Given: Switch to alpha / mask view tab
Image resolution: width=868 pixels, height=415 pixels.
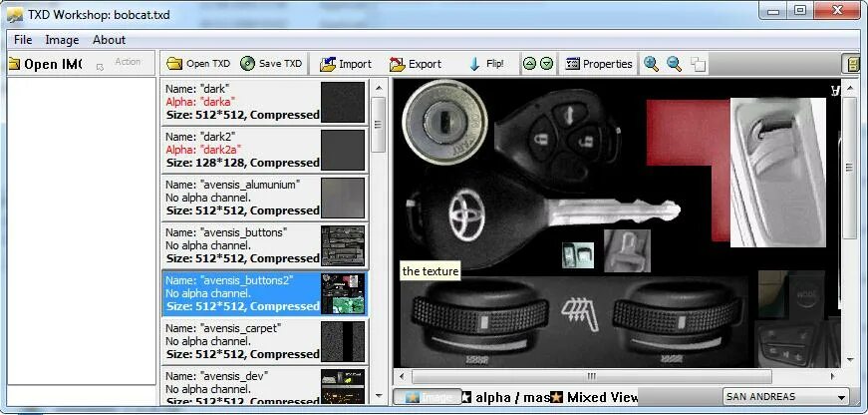Looking at the screenshot, I should 505,397.
